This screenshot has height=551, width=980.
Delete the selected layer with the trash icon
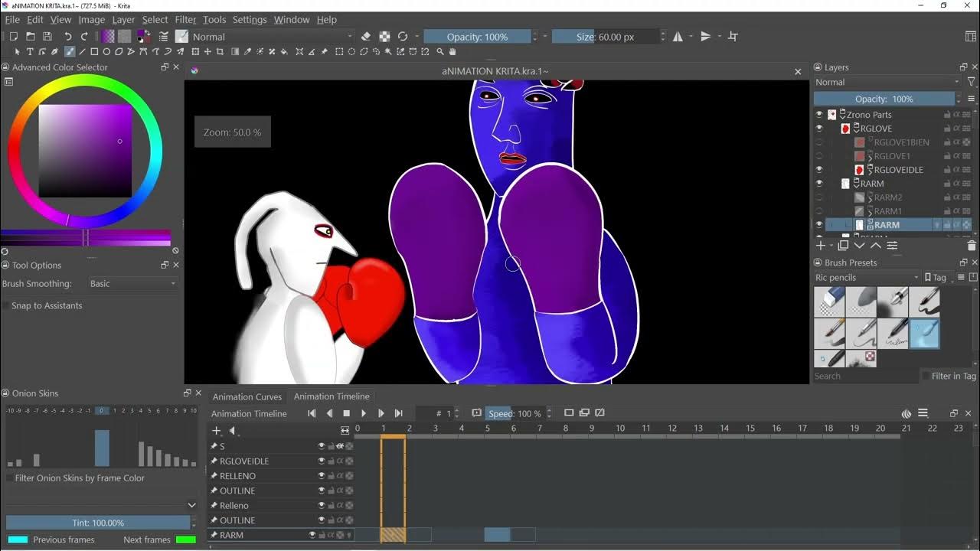tap(972, 246)
